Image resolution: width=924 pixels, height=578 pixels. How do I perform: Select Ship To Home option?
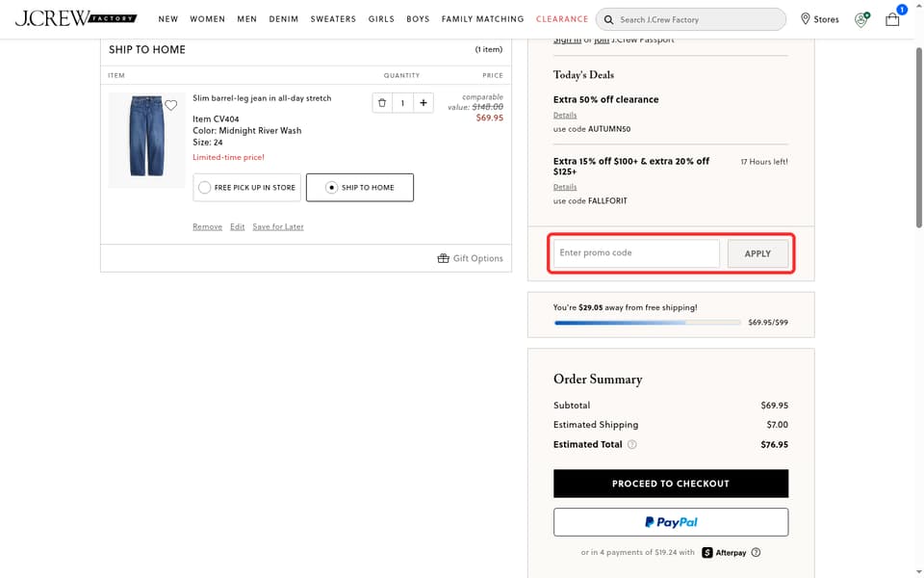(x=359, y=188)
